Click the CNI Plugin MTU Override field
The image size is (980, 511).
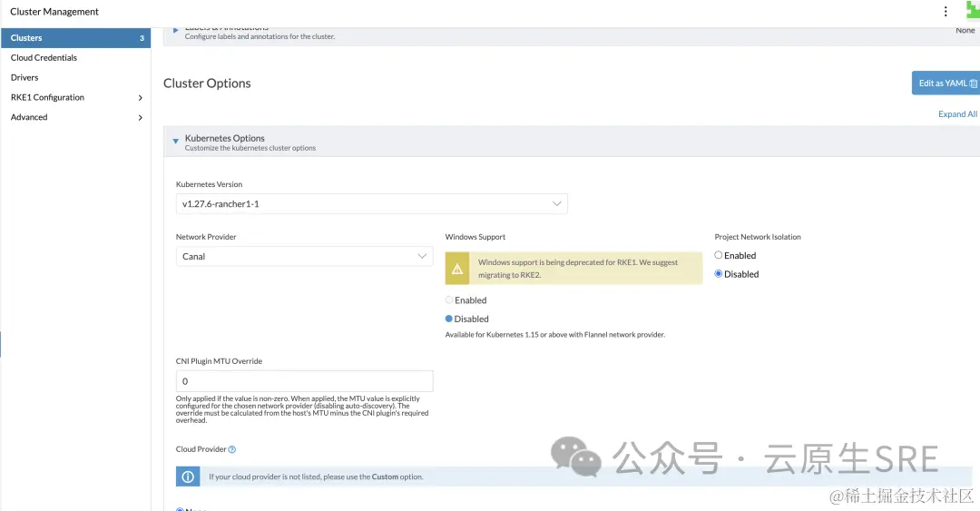(x=304, y=381)
